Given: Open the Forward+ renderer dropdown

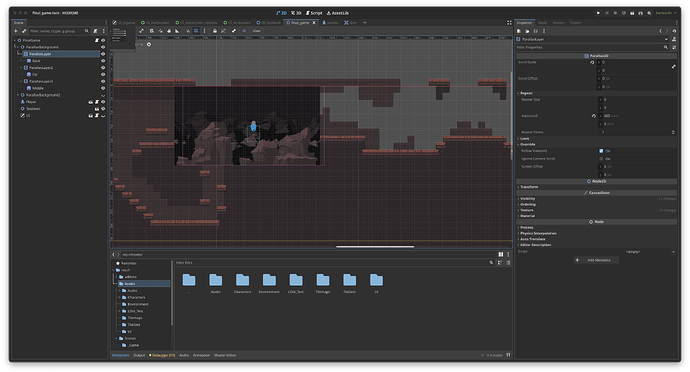Looking at the screenshot, I should (x=666, y=13).
